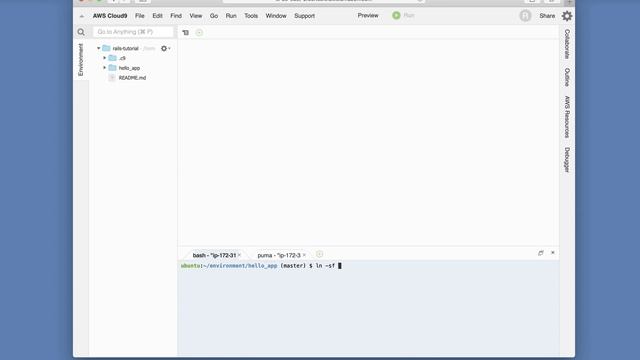Open preferences gear icon at top right
This screenshot has width=640, height=360.
[567, 16]
